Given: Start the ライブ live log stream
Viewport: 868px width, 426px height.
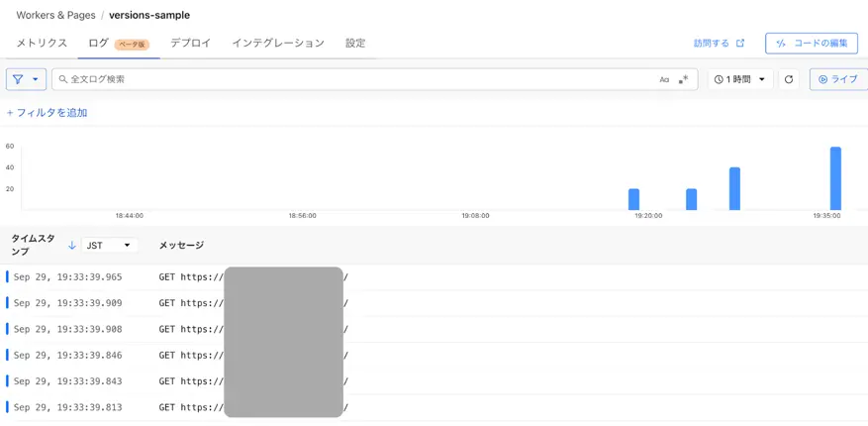Looking at the screenshot, I should 838,79.
